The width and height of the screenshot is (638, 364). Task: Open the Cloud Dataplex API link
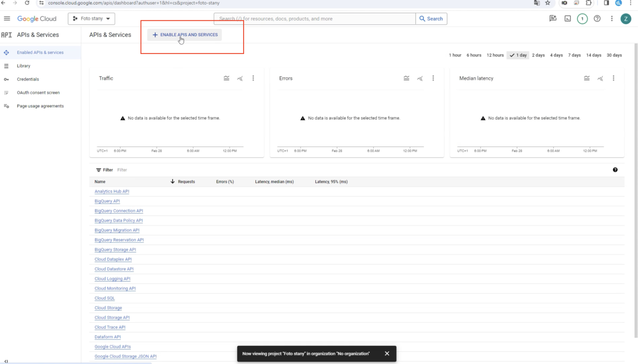113,260
